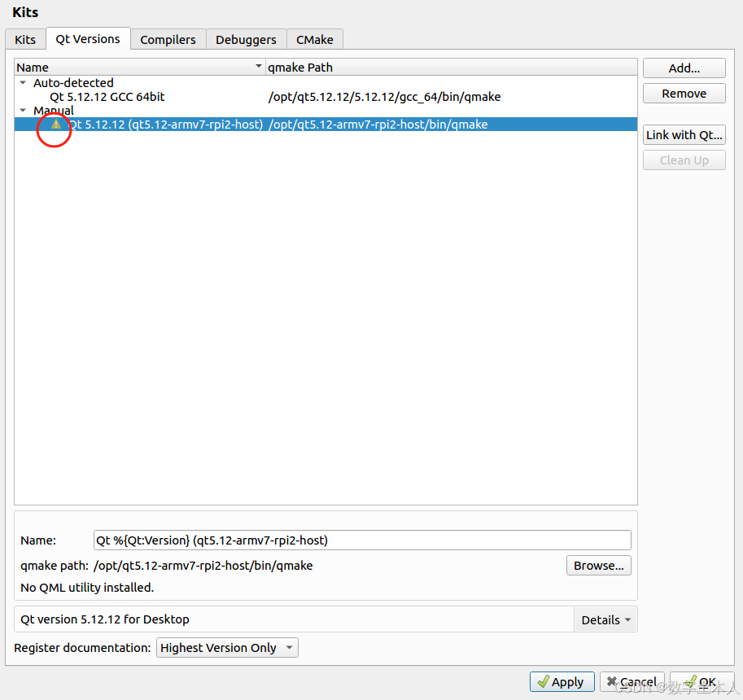
Task: Click the gcc_64 qmake path cell
Action: pyautogui.click(x=384, y=97)
